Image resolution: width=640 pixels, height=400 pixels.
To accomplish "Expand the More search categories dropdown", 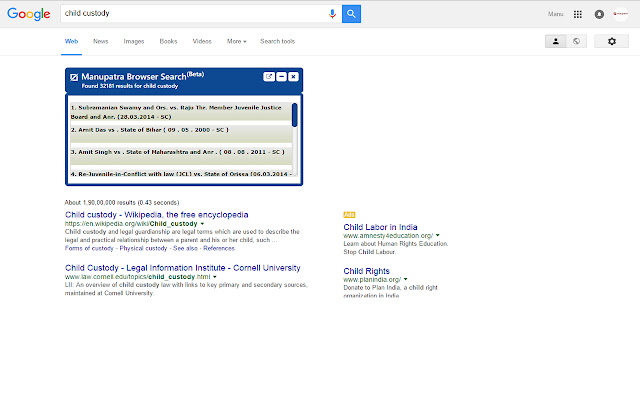I will point(237,41).
